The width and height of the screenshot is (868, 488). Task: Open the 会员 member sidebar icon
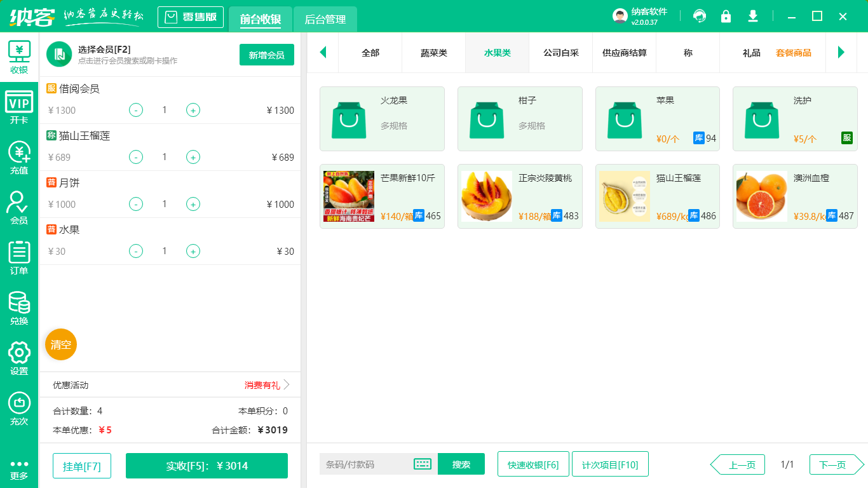(18, 207)
